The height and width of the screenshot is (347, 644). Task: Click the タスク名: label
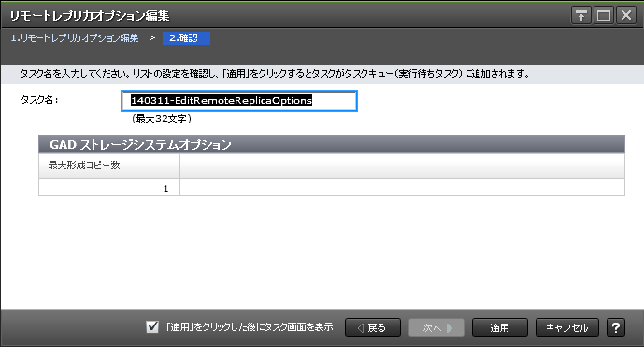point(39,100)
